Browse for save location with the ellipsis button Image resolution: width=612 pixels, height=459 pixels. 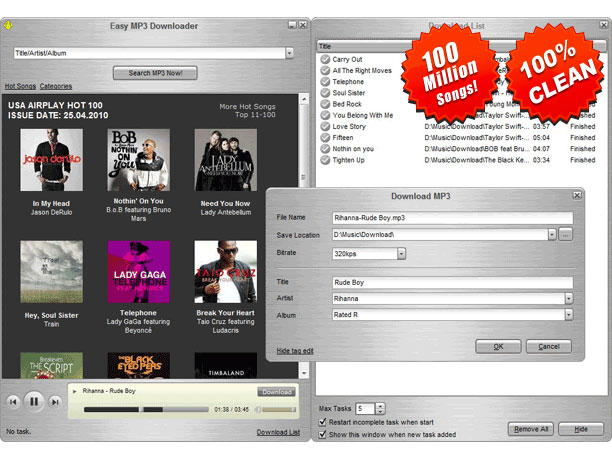[566, 235]
